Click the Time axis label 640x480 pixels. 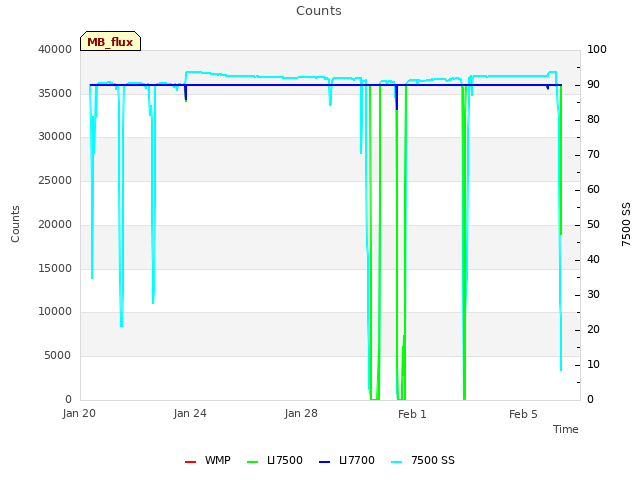tap(566, 429)
